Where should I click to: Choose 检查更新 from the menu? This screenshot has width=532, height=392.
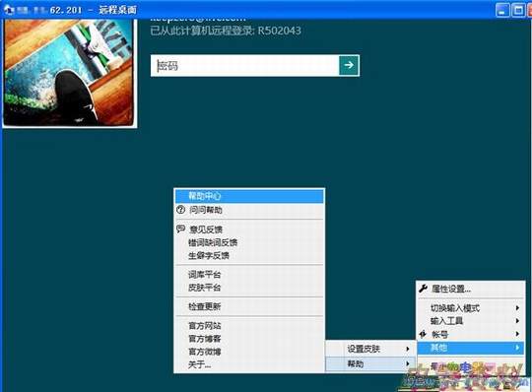tap(249, 306)
